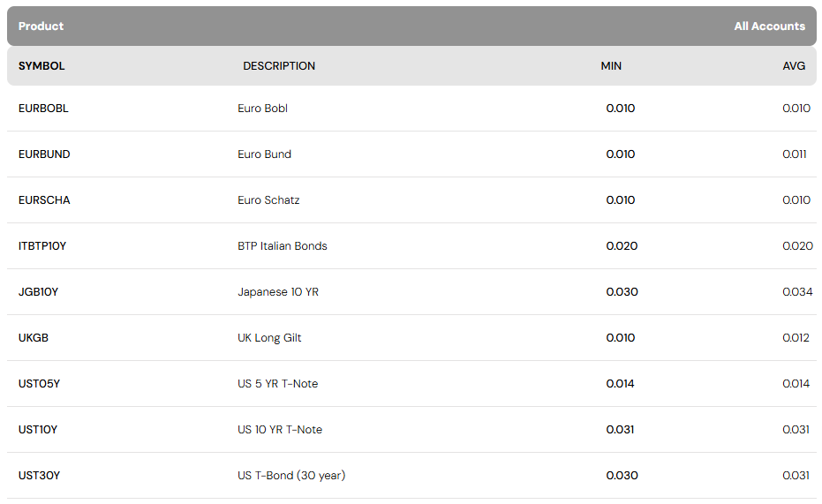Click the Product header label
This screenshot has width=822, height=504.
point(41,26)
